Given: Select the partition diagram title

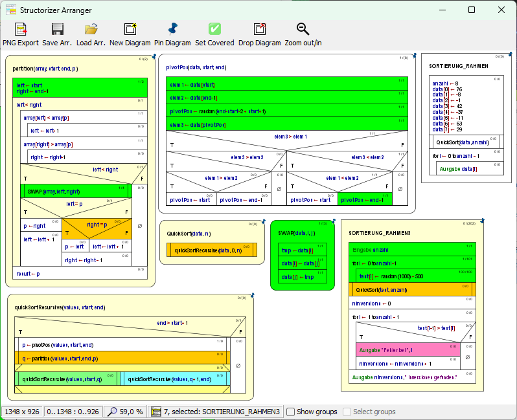Looking at the screenshot, I should coord(45,69).
